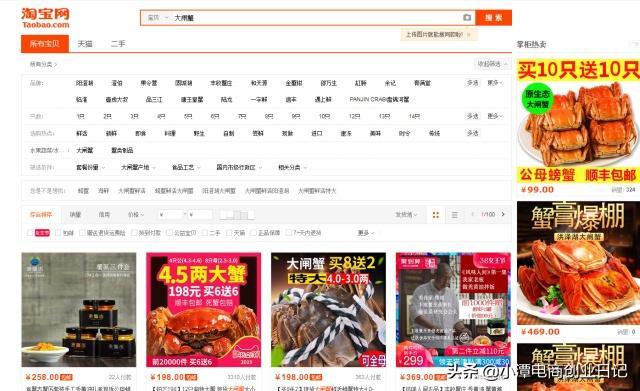This screenshot has height=391, width=640.
Task: Search related term 阳澄湖大闸蟹
Action: (x=219, y=191)
